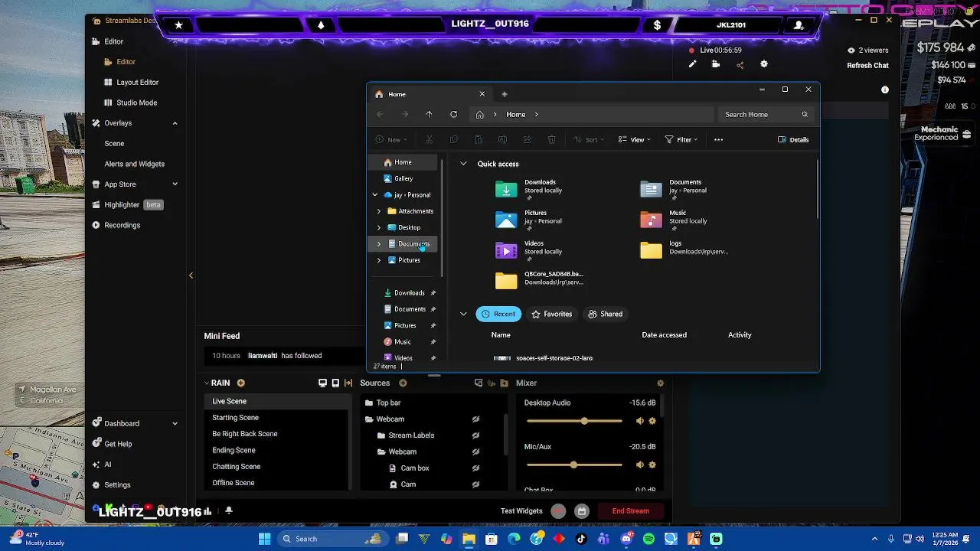This screenshot has height=551, width=980.
Task: Open the Filter dropdown in File Explorer
Action: pyautogui.click(x=681, y=139)
